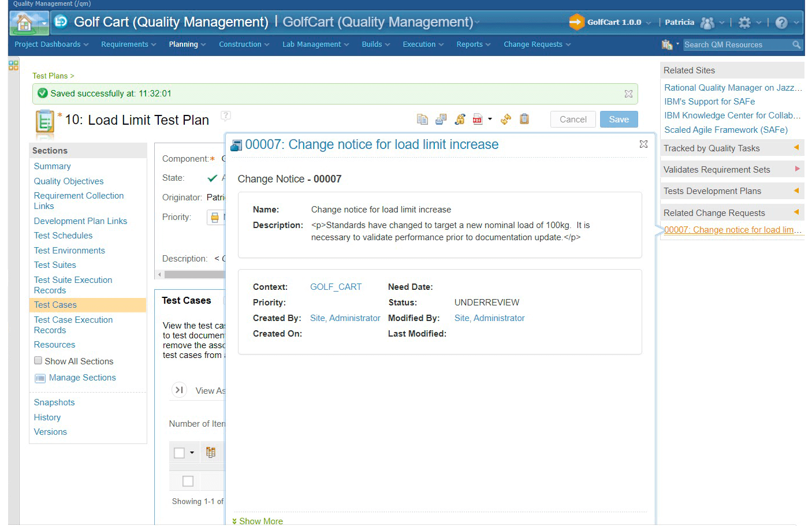Open the Reports menu
The height and width of the screenshot is (526, 812).
pyautogui.click(x=474, y=44)
